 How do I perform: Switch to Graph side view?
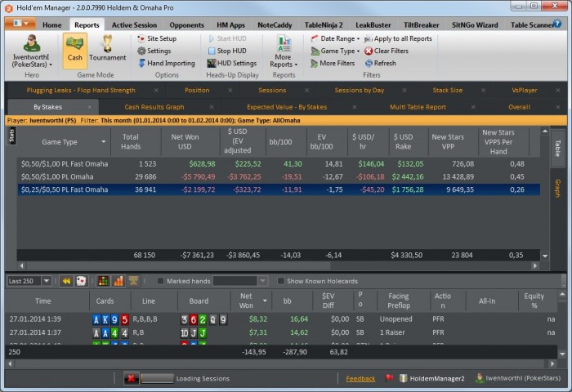(x=557, y=188)
